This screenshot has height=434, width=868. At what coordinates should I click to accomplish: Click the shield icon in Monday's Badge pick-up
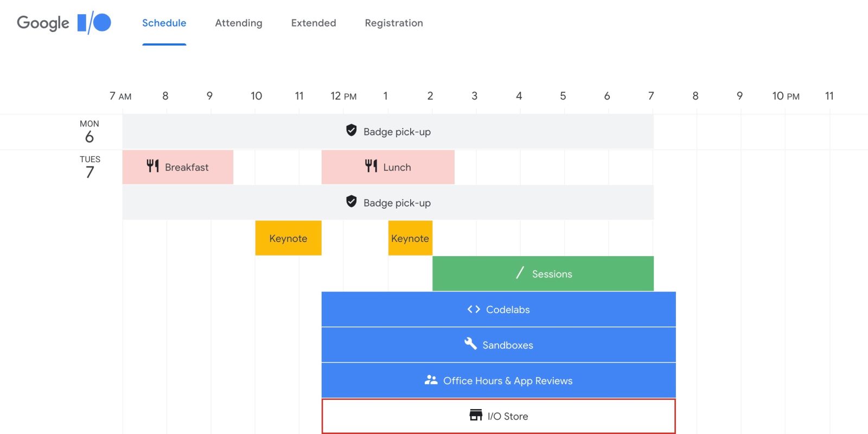click(x=352, y=131)
